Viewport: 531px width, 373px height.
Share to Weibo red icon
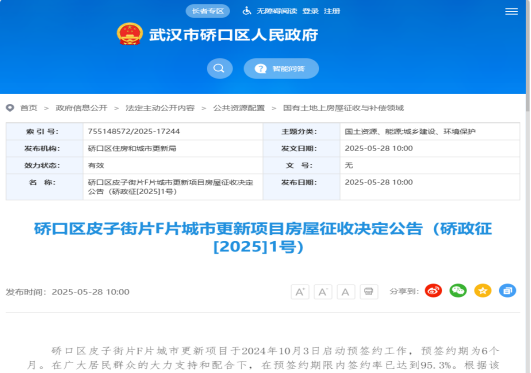[433, 291]
